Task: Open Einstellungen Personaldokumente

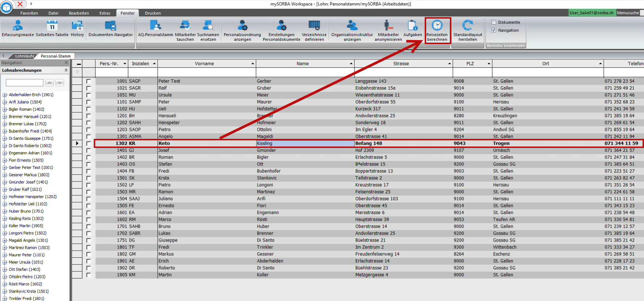Action: [x=281, y=31]
